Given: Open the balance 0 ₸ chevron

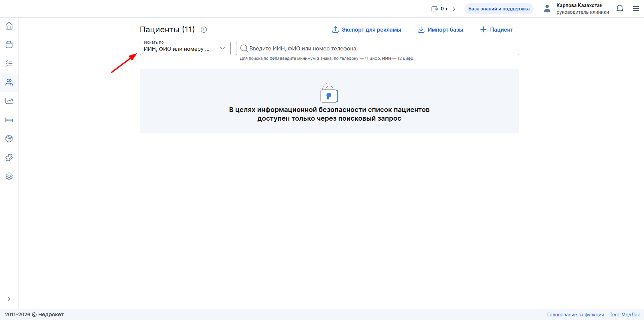Looking at the screenshot, I should coord(454,9).
